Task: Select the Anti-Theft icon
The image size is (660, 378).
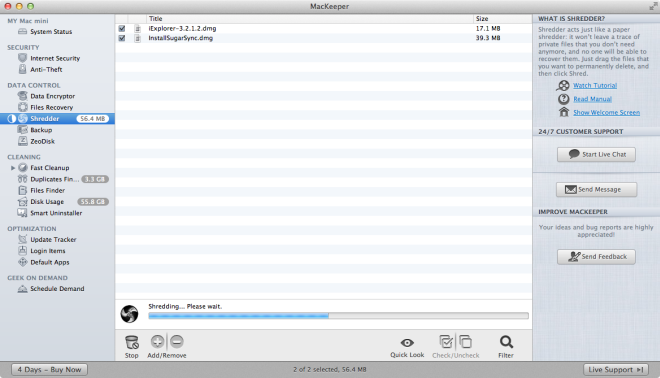Action: 23,69
